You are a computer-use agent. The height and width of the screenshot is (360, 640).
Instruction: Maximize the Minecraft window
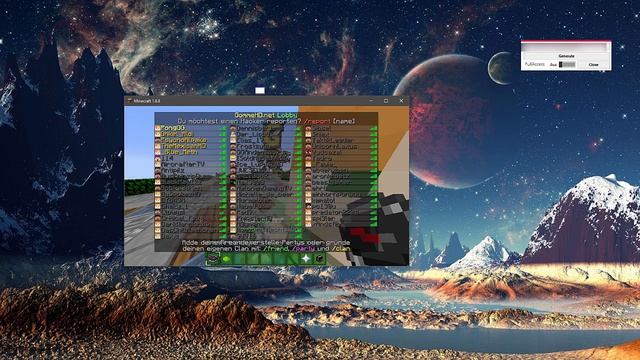386,101
